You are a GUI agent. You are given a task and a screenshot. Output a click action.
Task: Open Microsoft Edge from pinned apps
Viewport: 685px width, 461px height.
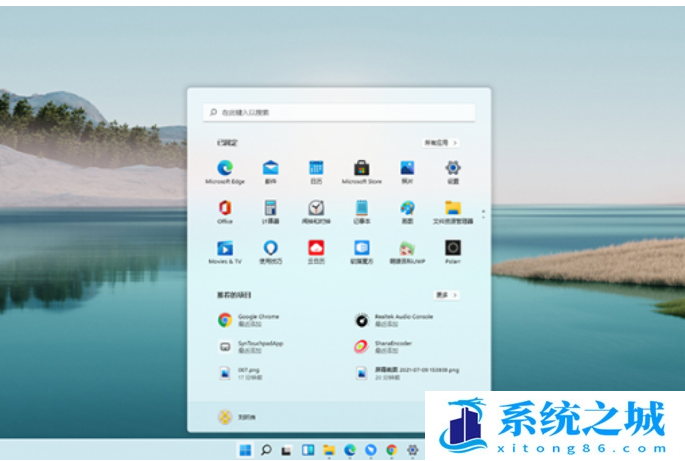pyautogui.click(x=225, y=168)
